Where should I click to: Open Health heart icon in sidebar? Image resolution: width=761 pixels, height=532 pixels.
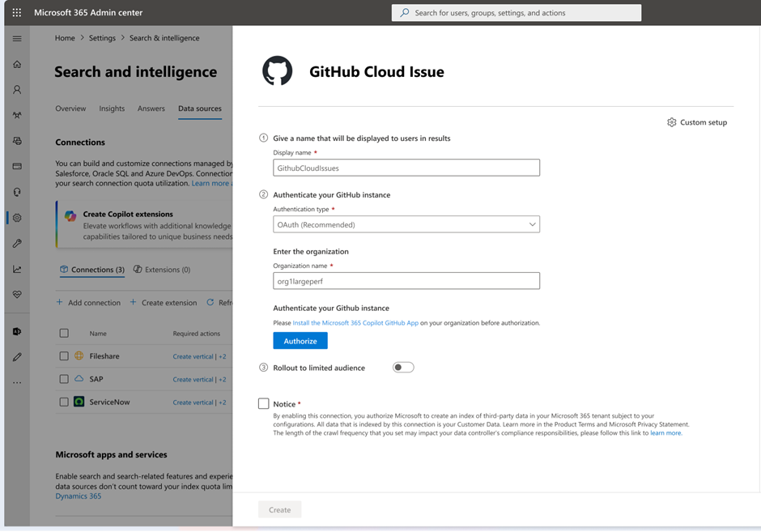tap(17, 295)
